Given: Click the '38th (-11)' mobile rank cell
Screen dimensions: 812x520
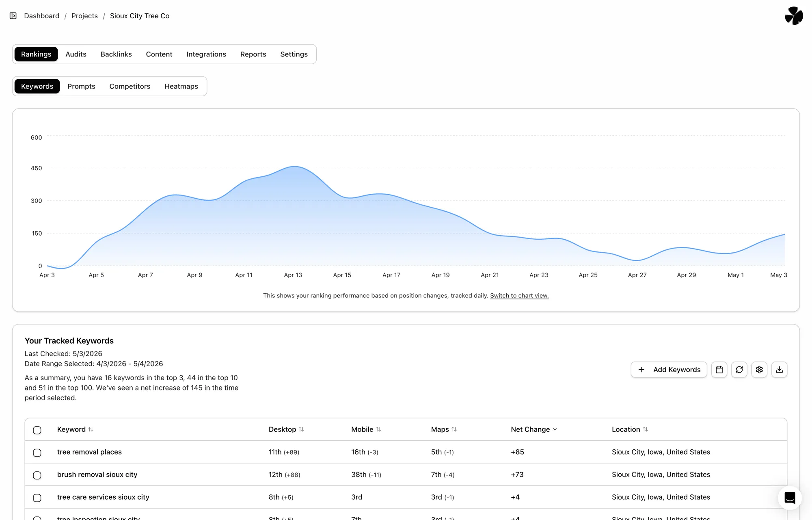Looking at the screenshot, I should tap(366, 474).
